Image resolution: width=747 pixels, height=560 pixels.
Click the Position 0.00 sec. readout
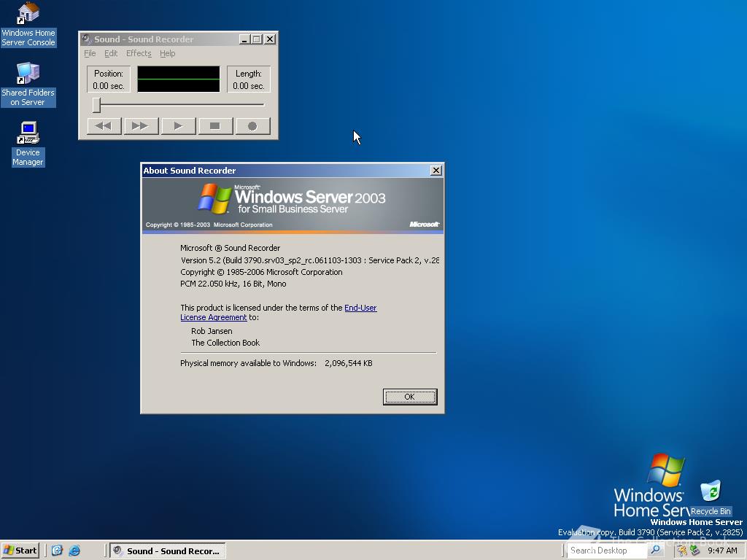point(109,79)
